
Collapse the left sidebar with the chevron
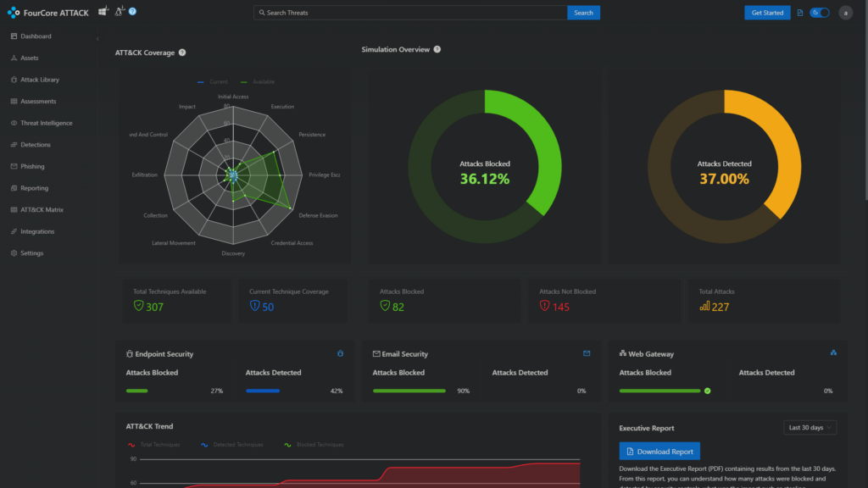(98, 39)
